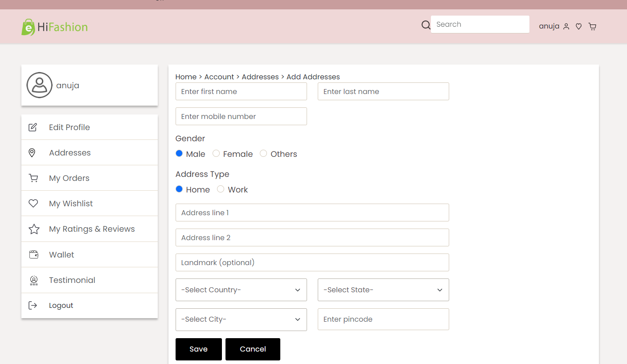Click the Edit Profile pencil icon
This screenshot has height=364, width=627.
tap(33, 127)
